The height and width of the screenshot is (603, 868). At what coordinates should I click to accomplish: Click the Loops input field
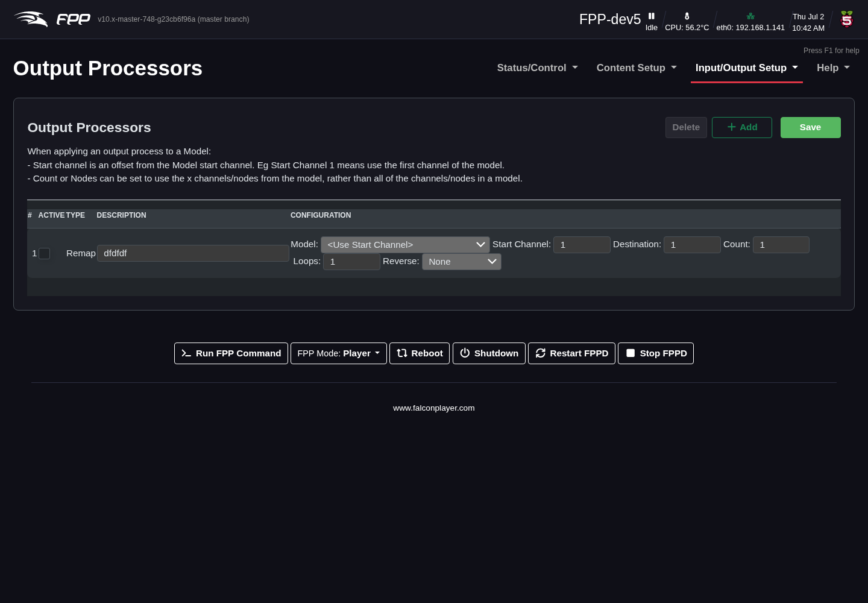[351, 262]
